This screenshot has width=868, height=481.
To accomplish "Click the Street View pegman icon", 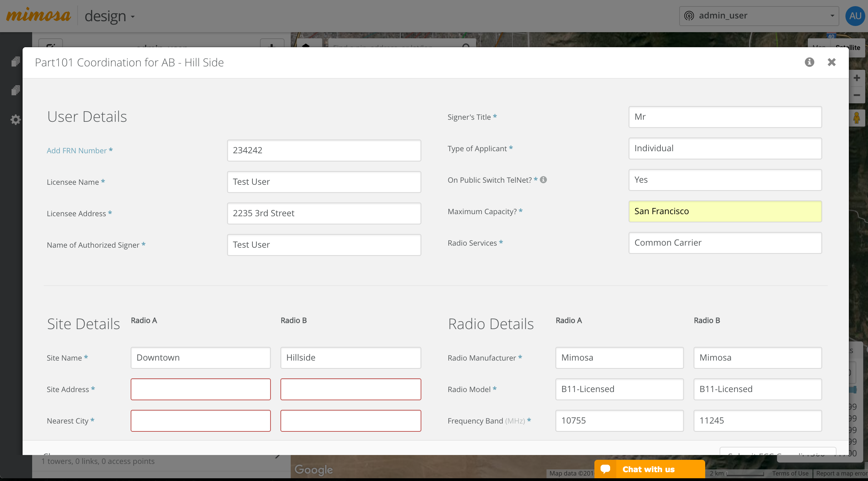I will pyautogui.click(x=856, y=118).
